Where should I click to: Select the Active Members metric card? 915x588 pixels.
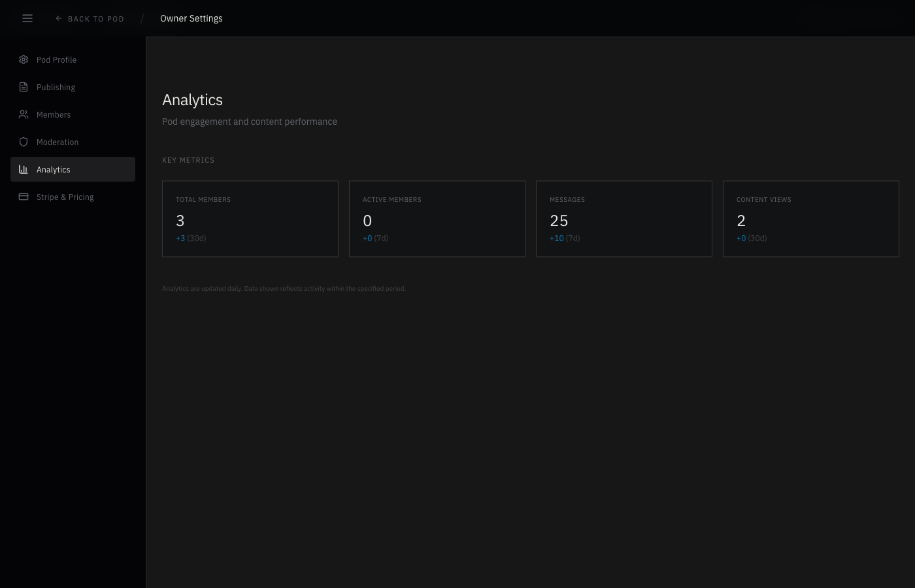pyautogui.click(x=437, y=218)
